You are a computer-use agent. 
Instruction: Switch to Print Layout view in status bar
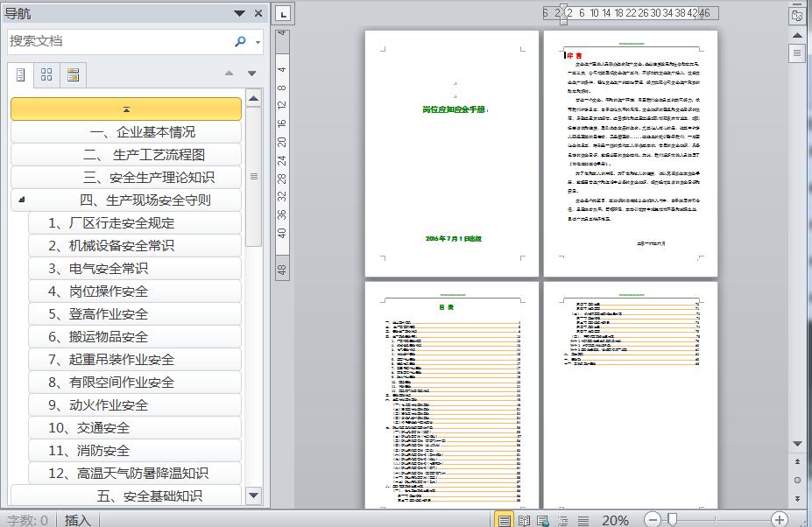click(504, 520)
